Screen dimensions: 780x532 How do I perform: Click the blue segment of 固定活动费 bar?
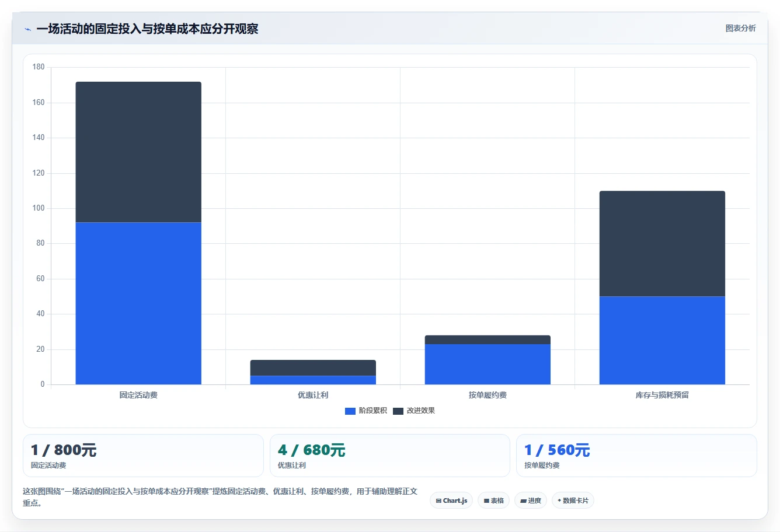[138, 303]
